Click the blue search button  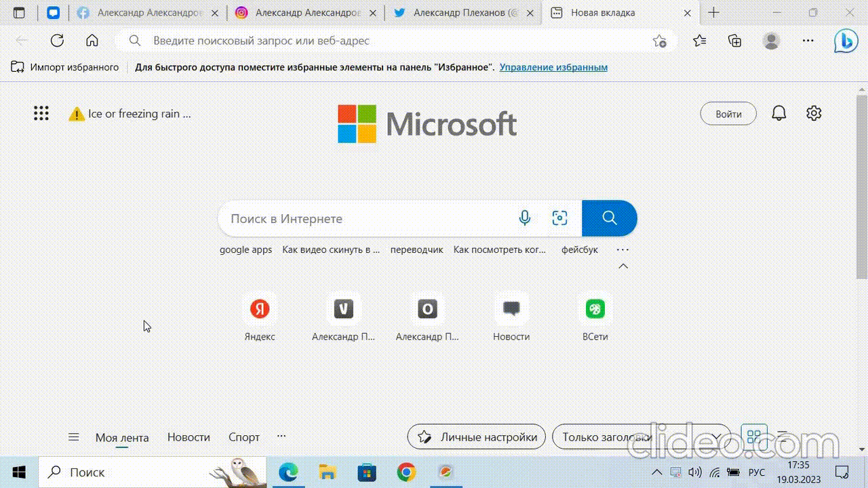click(x=610, y=218)
